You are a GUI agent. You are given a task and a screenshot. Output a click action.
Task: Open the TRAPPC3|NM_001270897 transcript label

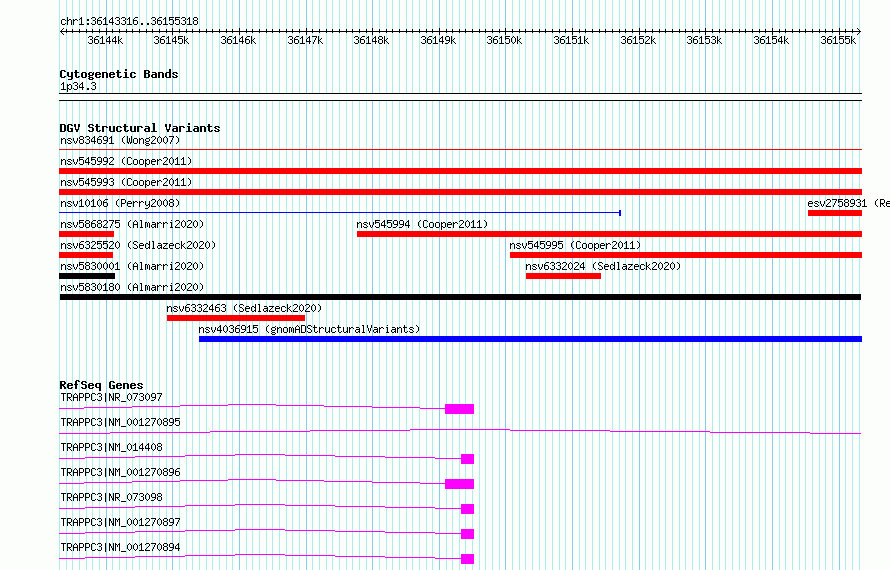[120, 522]
